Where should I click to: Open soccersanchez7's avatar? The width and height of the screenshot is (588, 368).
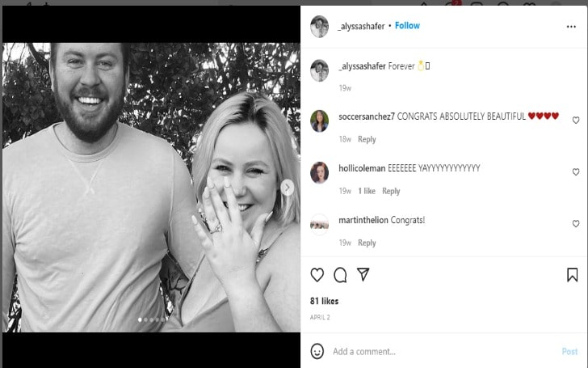pyautogui.click(x=319, y=121)
